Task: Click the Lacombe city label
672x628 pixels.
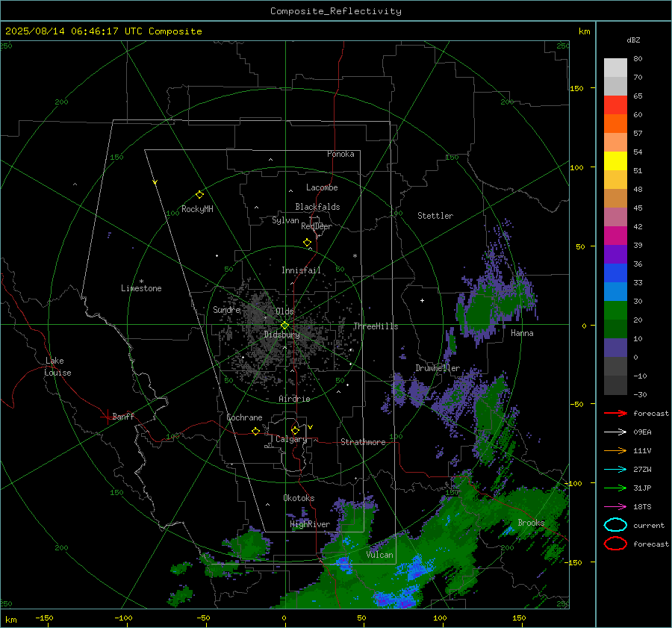Action: click(322, 187)
